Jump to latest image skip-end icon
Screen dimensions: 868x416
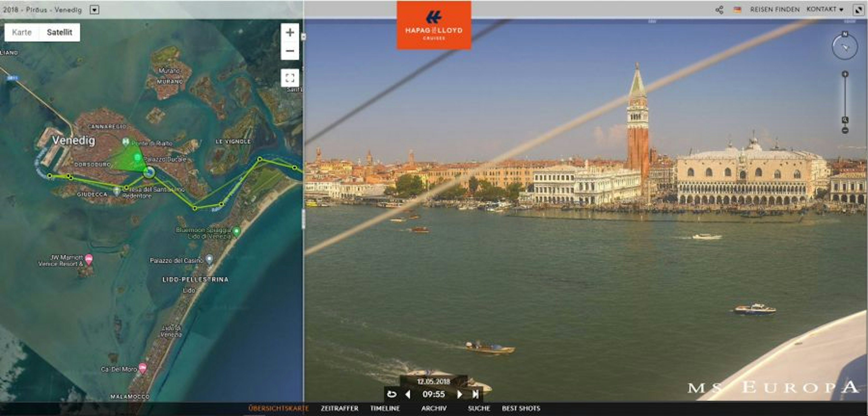[x=475, y=394]
